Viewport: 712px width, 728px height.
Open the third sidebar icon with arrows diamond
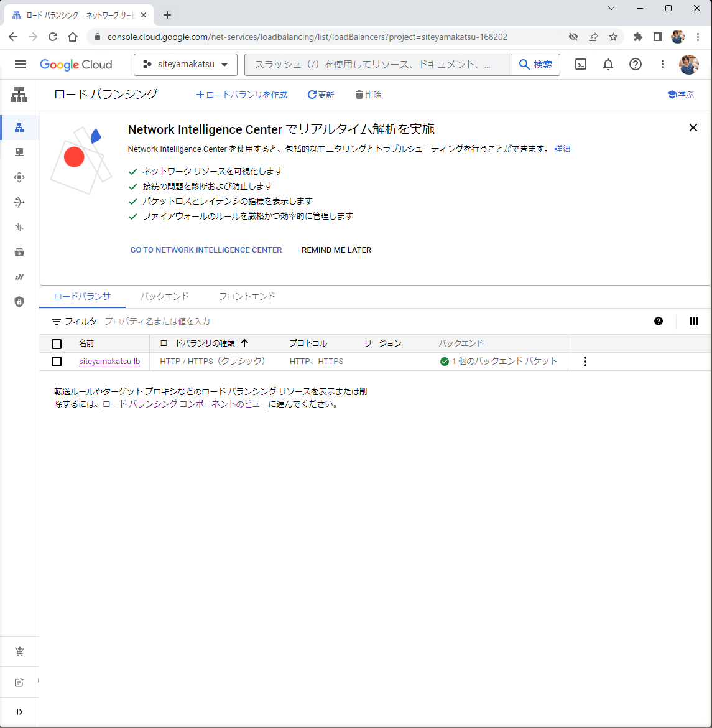point(19,177)
